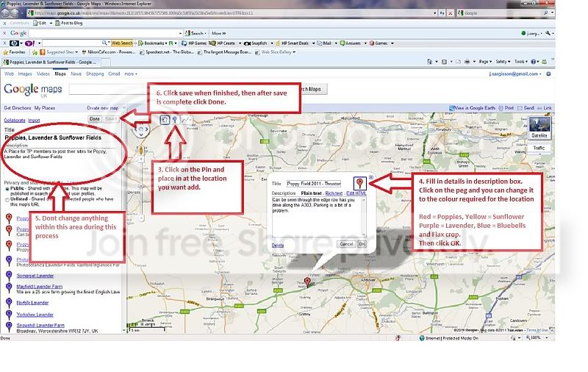
Task: Click the Delete link in the placemark dialog
Action: coord(278,246)
